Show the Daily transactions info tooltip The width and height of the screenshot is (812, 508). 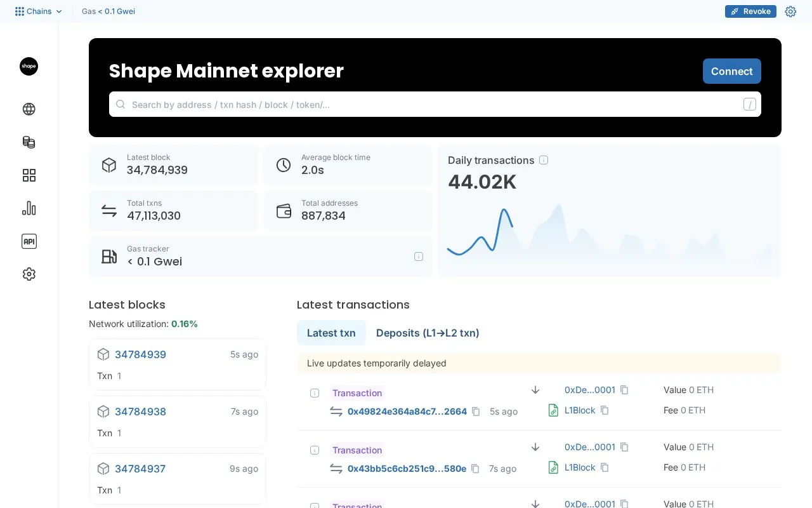coord(544,160)
